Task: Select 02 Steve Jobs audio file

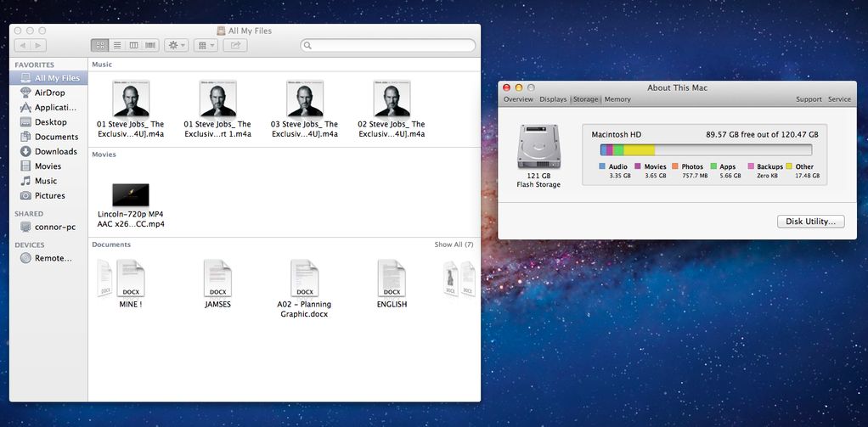Action: [392, 109]
